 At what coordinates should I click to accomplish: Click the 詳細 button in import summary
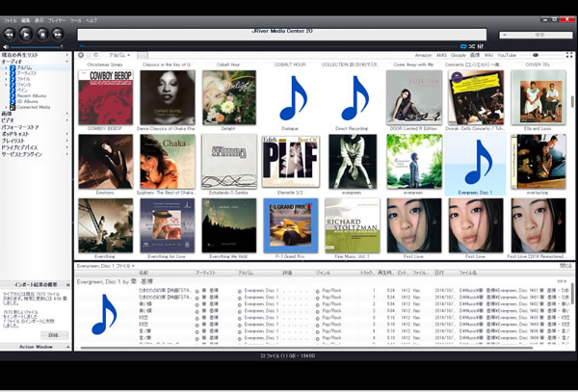click(55, 333)
